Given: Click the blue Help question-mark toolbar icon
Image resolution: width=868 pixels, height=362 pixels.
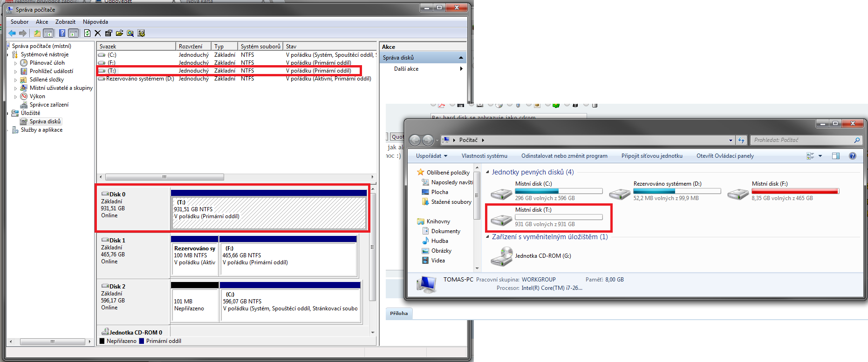Looking at the screenshot, I should pos(62,33).
